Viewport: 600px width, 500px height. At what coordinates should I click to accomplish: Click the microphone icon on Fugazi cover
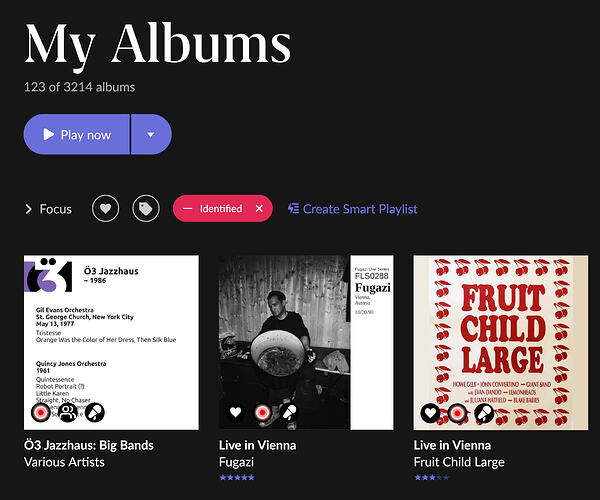pyautogui.click(x=289, y=412)
